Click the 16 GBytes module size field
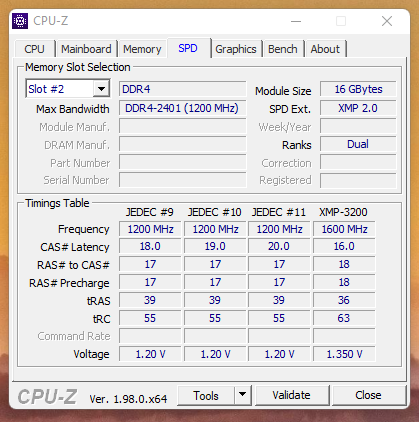This screenshot has width=419, height=422. coord(358,89)
